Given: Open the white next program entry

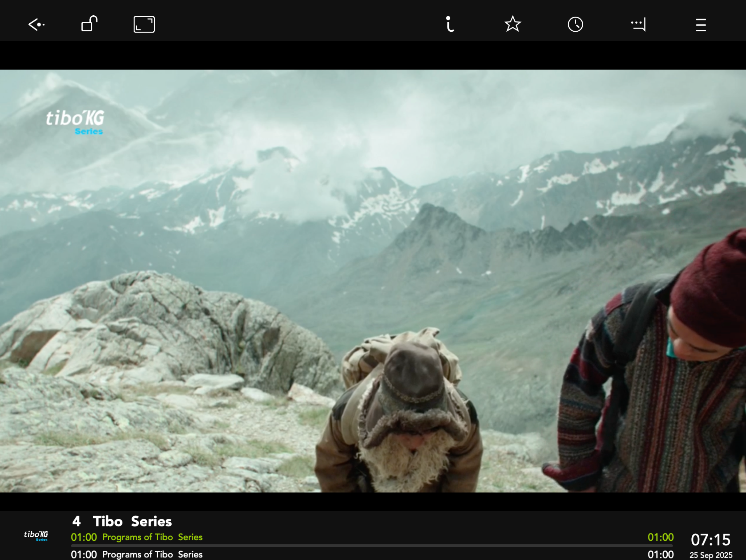Looking at the screenshot, I should (x=152, y=554).
